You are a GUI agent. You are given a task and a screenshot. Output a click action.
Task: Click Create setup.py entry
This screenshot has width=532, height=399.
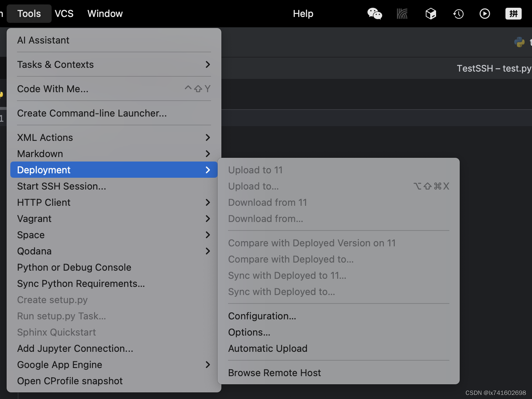[x=114, y=300]
